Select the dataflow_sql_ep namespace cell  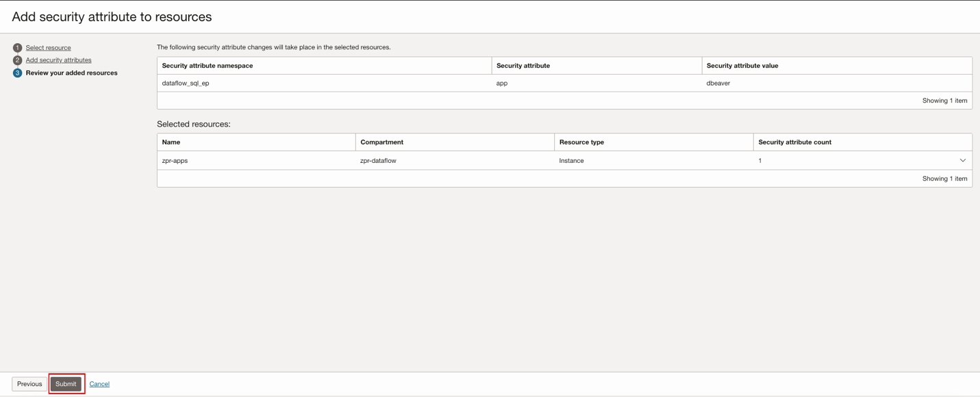pyautogui.click(x=186, y=84)
